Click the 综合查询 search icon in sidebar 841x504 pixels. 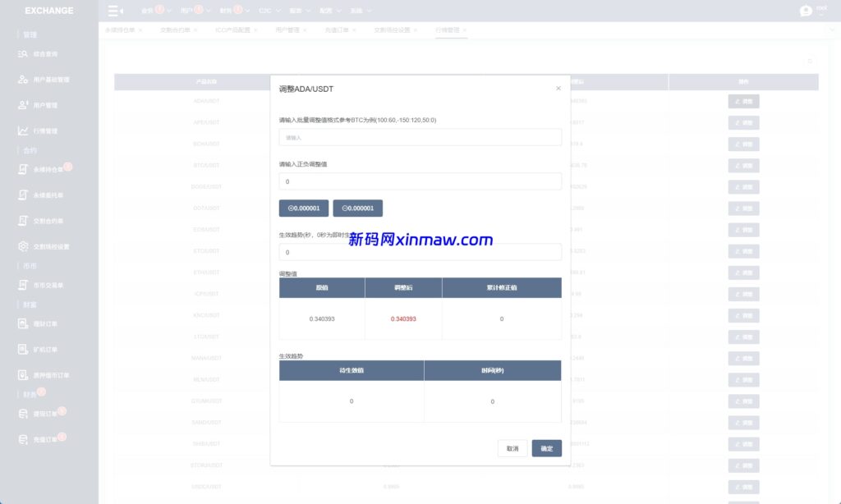(x=23, y=54)
